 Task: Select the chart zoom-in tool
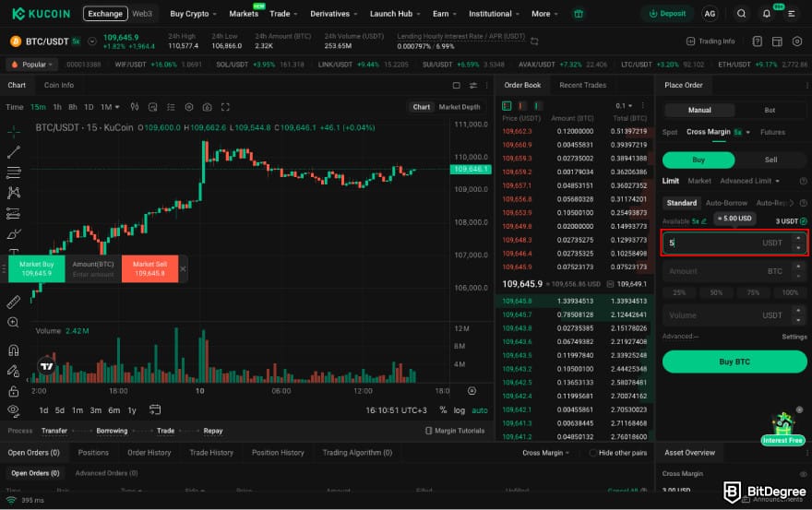click(x=14, y=323)
